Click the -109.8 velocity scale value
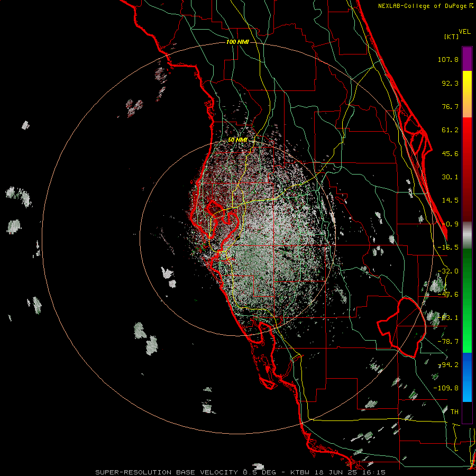Viewport: 476px width, 476px height. pos(446,388)
